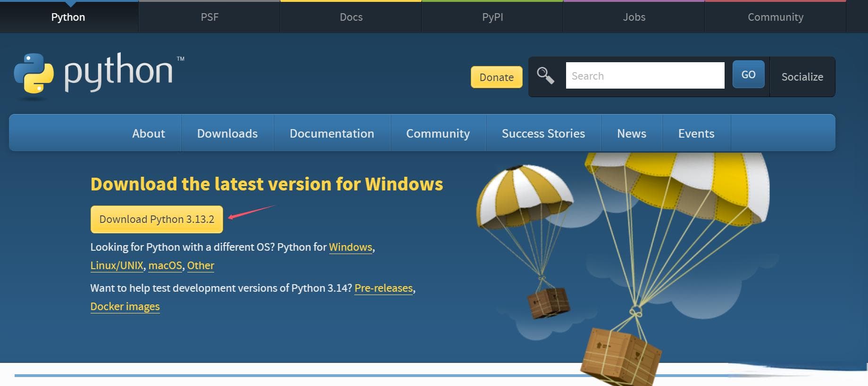Screen dimensions: 868x386
Task: Follow the Linux/UNIX link
Action: pyautogui.click(x=117, y=265)
